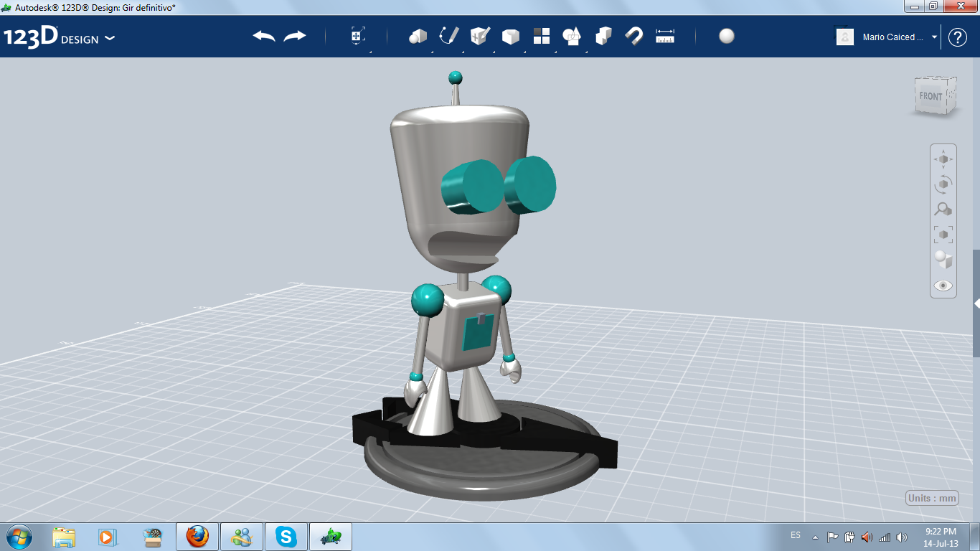Click the 123D Design taskbar button
This screenshot has width=980, height=551.
click(x=331, y=537)
